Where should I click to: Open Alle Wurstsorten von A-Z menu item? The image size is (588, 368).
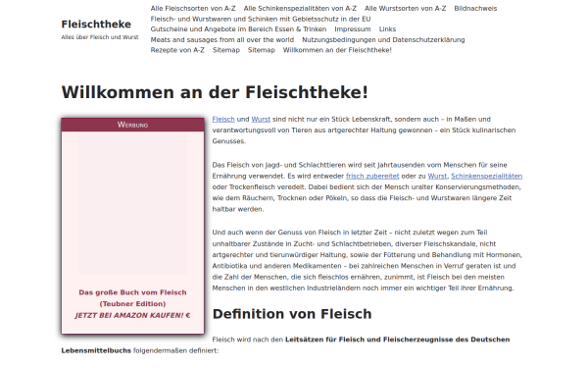[x=406, y=8]
